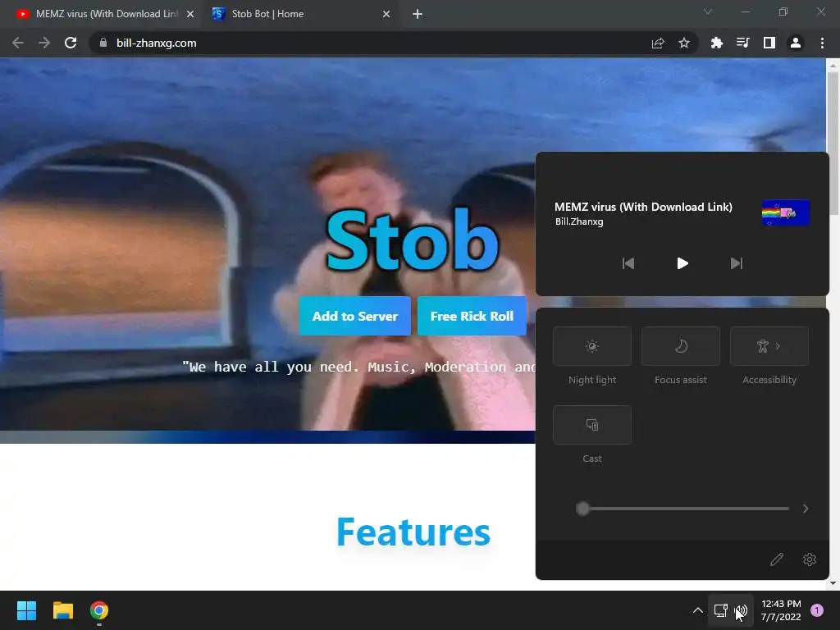Click the Features heading text
The height and width of the screenshot is (630, 840).
point(413,532)
